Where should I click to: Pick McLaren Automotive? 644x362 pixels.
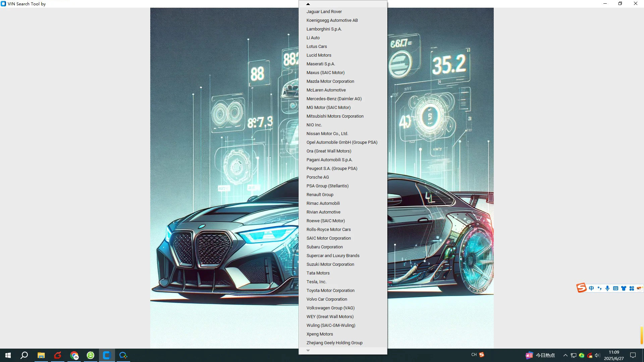point(343,90)
